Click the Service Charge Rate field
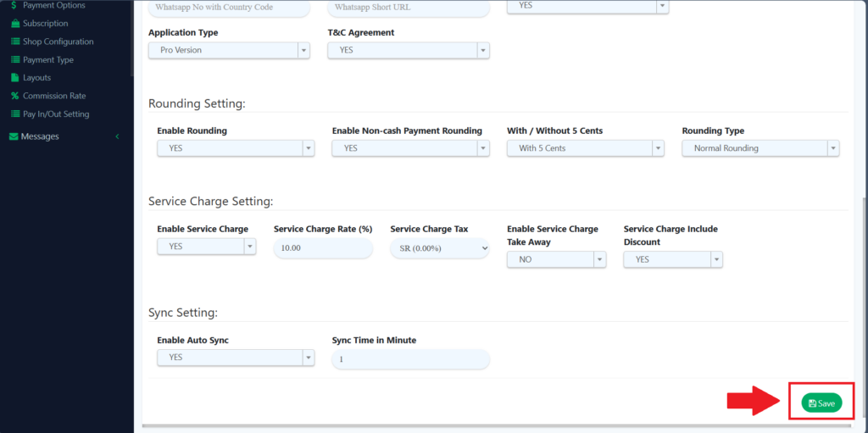 [x=323, y=248]
